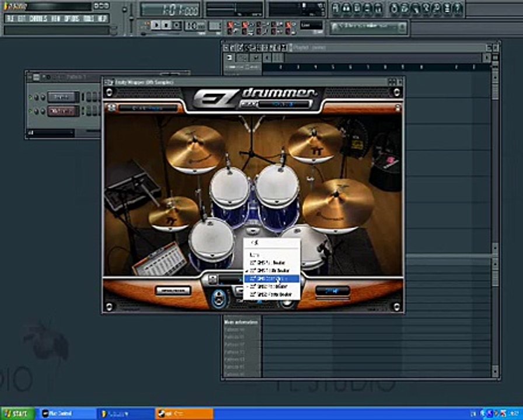Open the HELP menu

102,19
